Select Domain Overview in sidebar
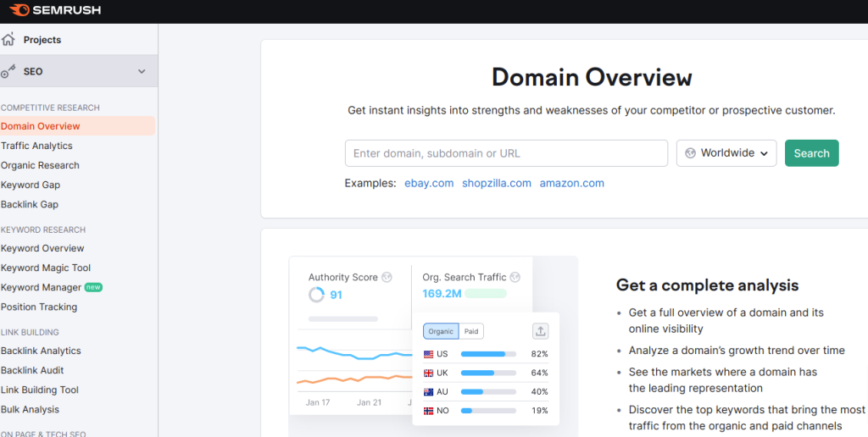The width and height of the screenshot is (868, 437). click(41, 126)
